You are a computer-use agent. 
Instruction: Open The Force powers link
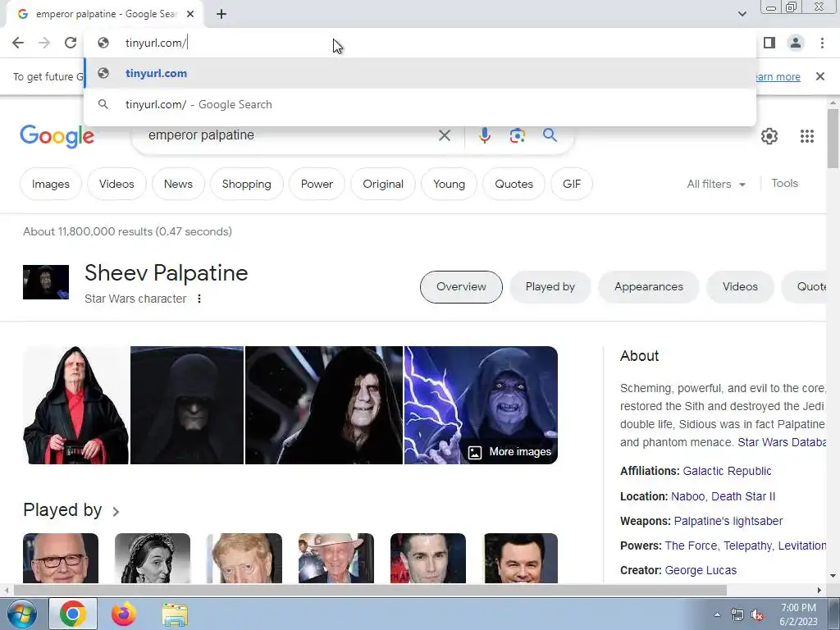(x=691, y=546)
